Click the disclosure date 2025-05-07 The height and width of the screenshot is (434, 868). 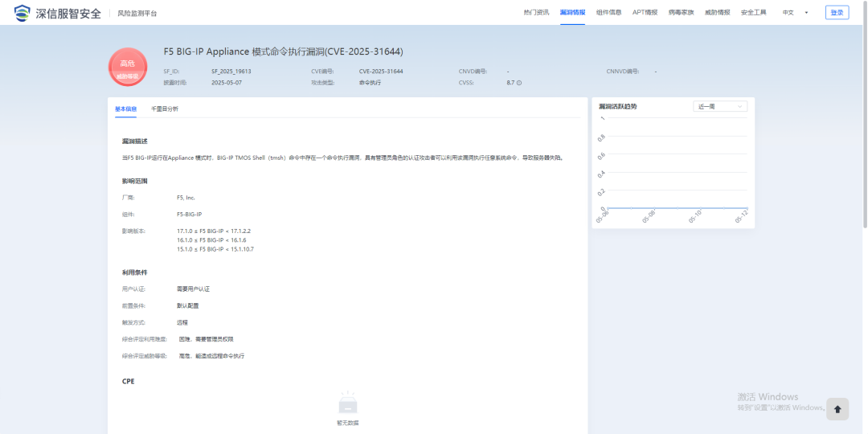[x=227, y=83]
